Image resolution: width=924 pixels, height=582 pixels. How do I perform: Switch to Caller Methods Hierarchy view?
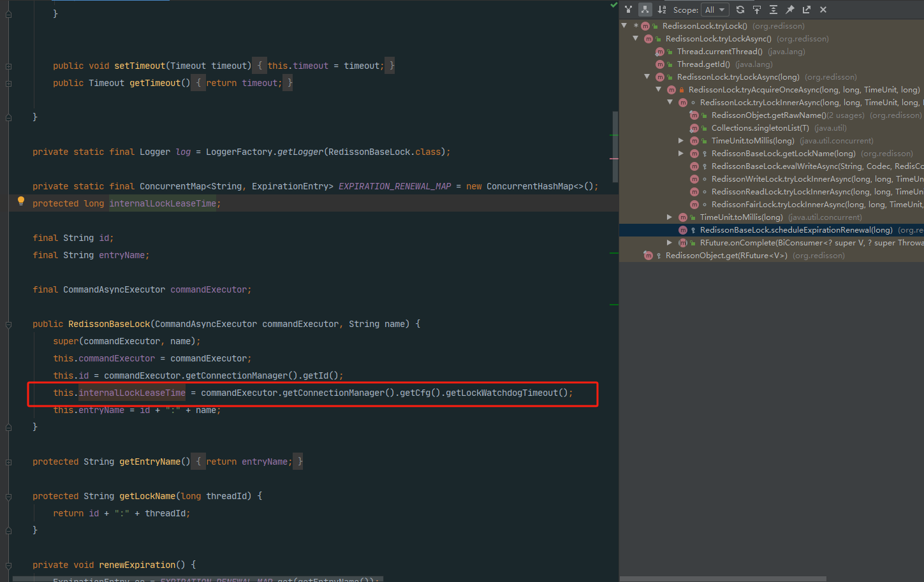click(x=629, y=10)
